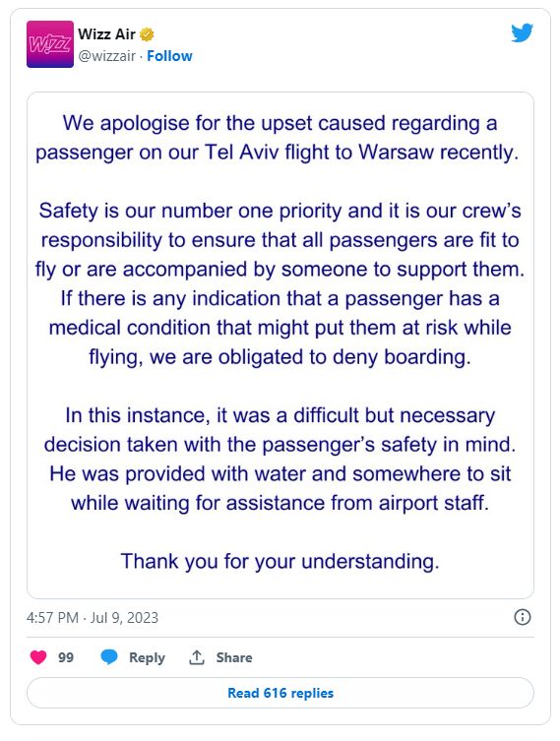
Task: Click the Share text label
Action: (x=234, y=657)
